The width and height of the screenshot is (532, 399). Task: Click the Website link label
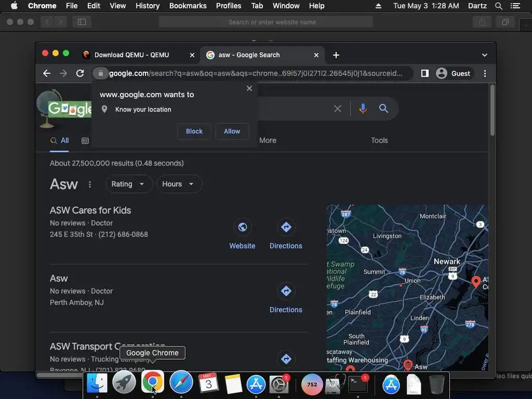coord(242,246)
